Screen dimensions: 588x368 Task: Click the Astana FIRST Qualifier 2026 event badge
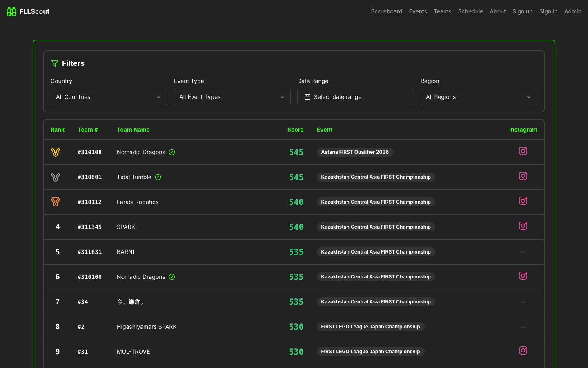pyautogui.click(x=354, y=152)
